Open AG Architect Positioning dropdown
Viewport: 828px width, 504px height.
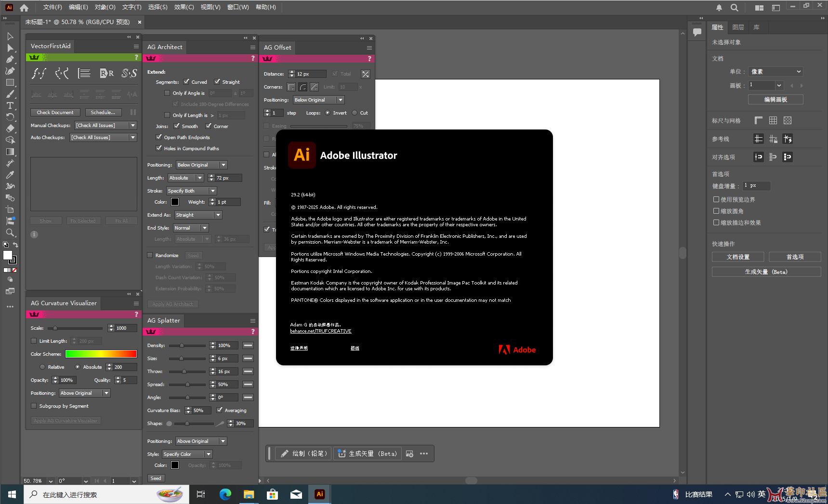click(201, 165)
